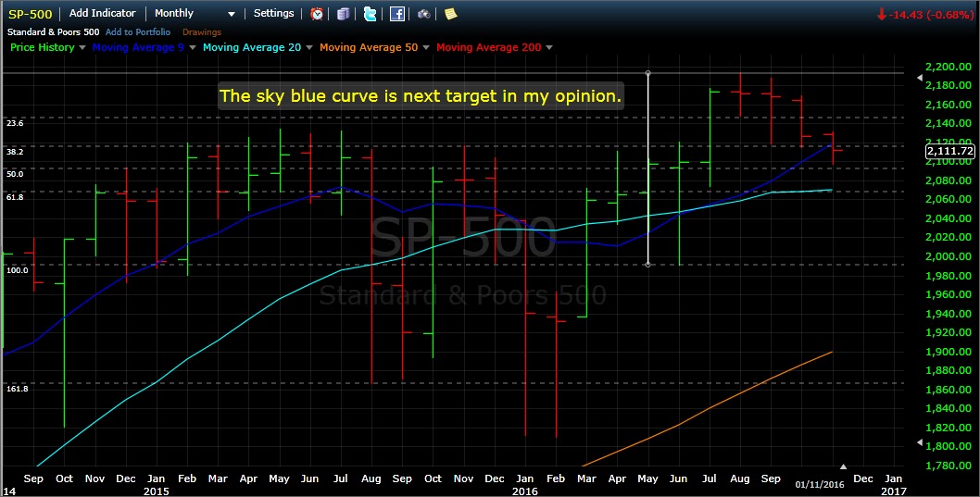Expand the Moving Average 50 dropdown arrow

pos(426,47)
